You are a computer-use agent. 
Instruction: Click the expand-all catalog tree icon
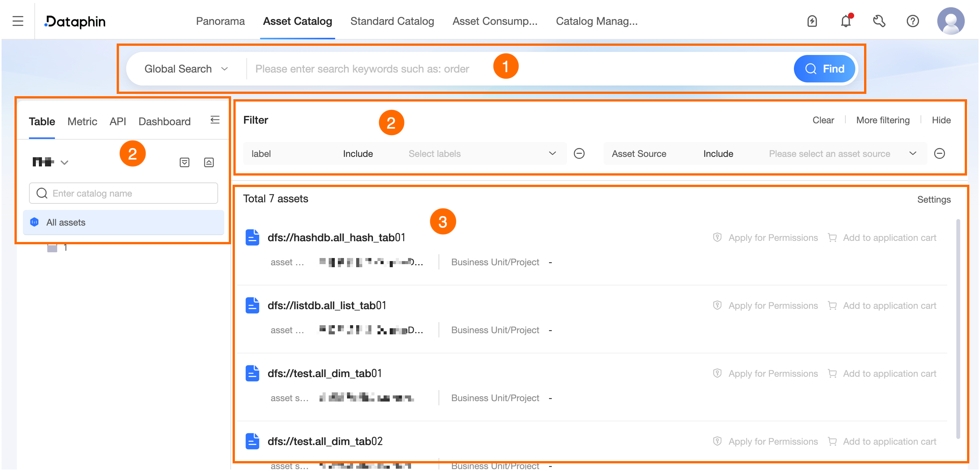click(185, 163)
